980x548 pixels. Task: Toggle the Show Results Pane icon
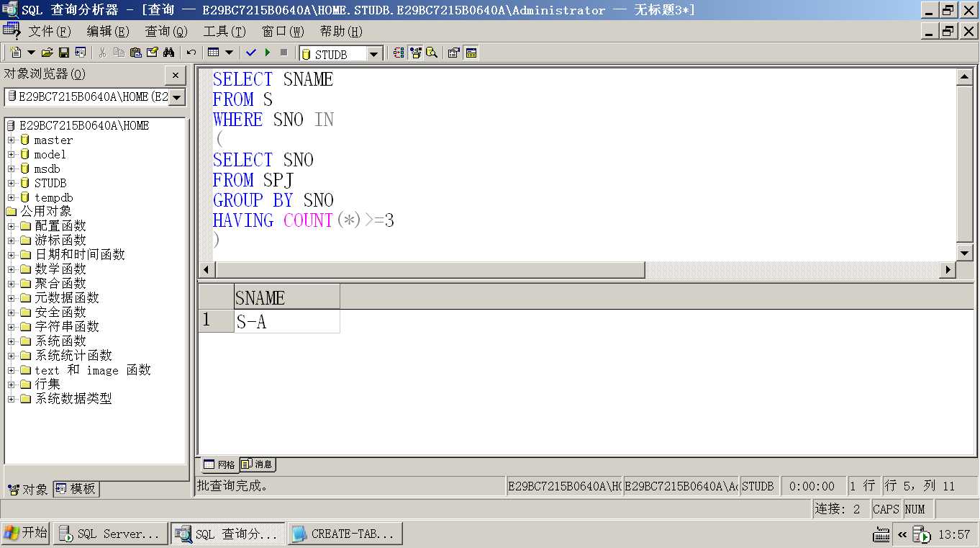pos(471,53)
